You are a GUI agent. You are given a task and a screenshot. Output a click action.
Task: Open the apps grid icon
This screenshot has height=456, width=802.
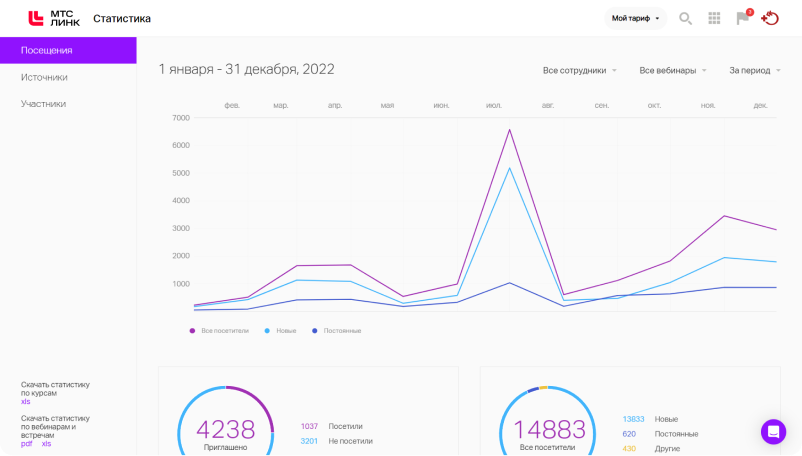click(714, 18)
